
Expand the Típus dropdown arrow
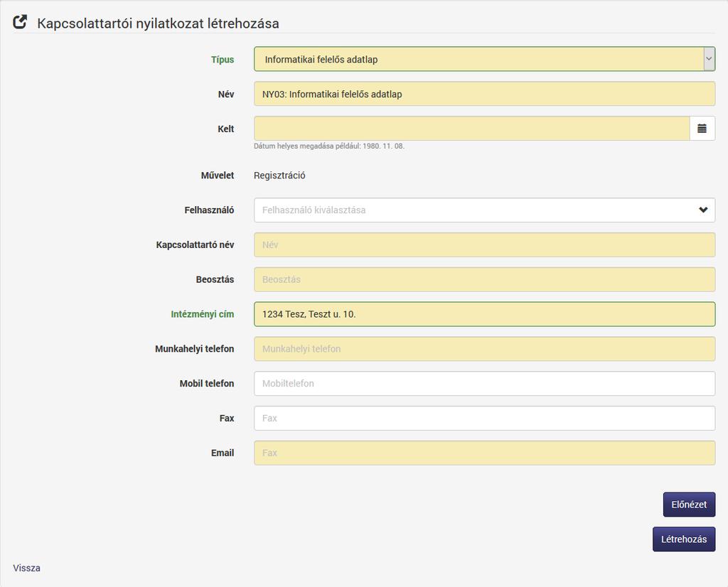coord(709,59)
